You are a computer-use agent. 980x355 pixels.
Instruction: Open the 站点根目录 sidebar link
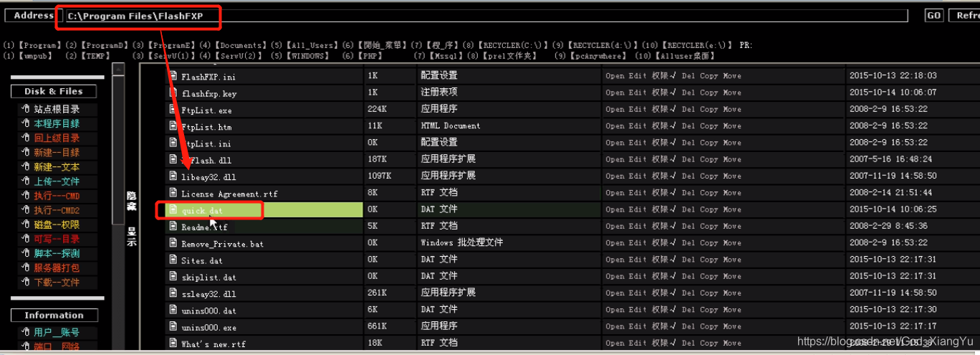(x=57, y=109)
